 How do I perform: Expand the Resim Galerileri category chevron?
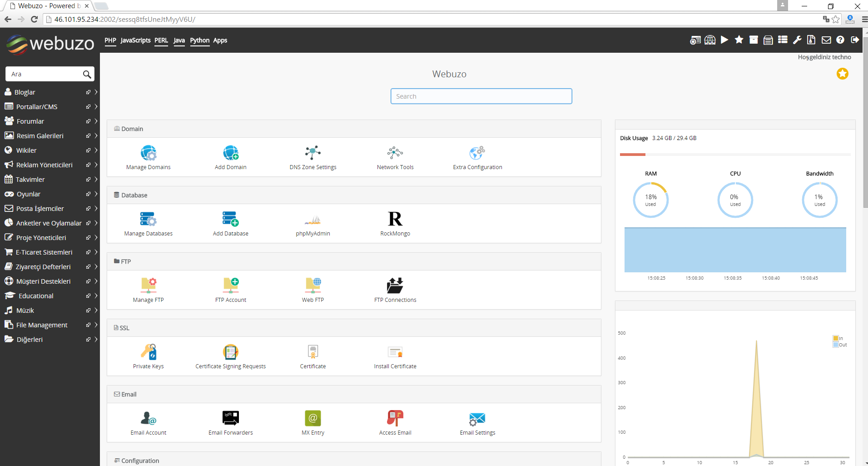pyautogui.click(x=96, y=135)
